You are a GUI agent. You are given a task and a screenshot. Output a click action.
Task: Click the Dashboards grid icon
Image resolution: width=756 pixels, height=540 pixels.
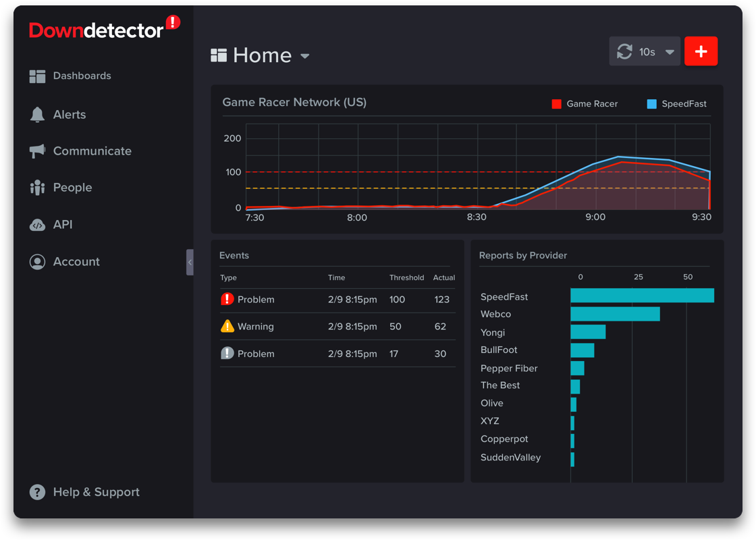[37, 76]
